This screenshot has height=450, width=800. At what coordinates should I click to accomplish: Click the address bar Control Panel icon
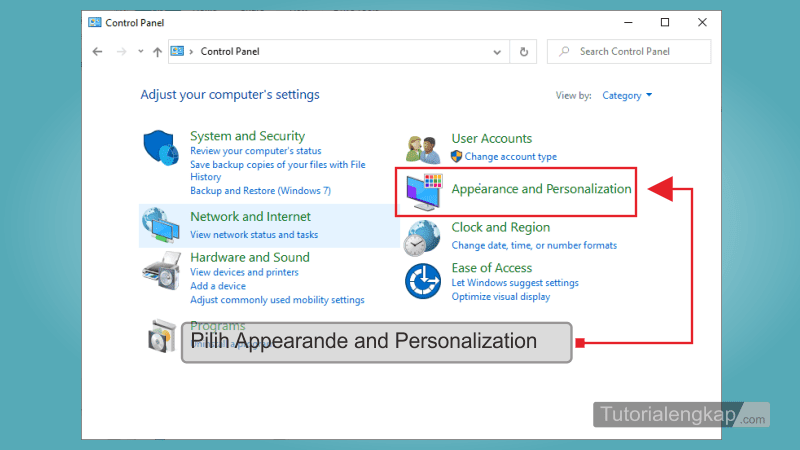click(177, 51)
